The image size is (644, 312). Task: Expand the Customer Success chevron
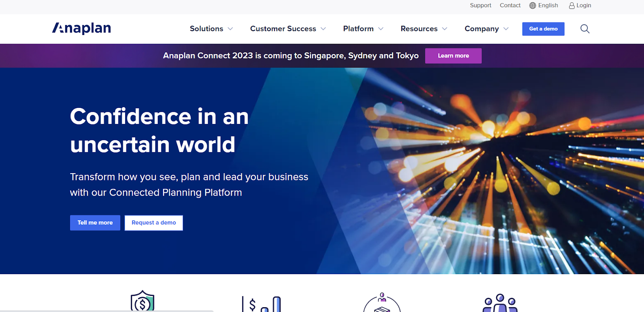click(x=323, y=29)
